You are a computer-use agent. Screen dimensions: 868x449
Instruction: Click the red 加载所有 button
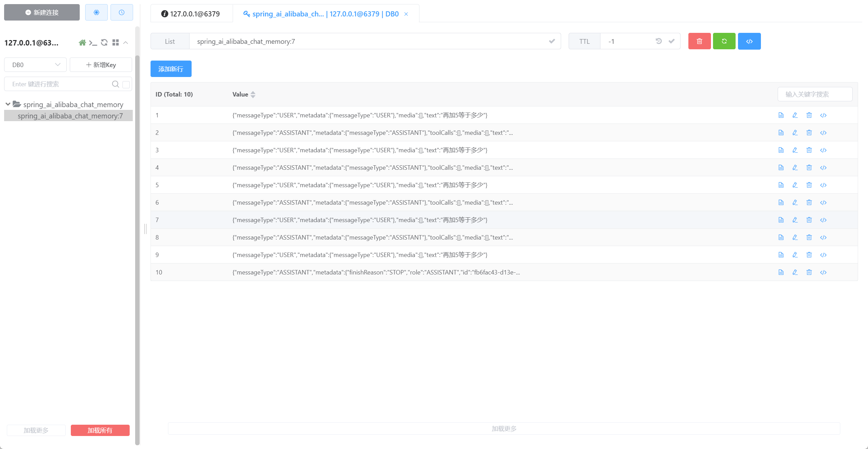pyautogui.click(x=100, y=430)
